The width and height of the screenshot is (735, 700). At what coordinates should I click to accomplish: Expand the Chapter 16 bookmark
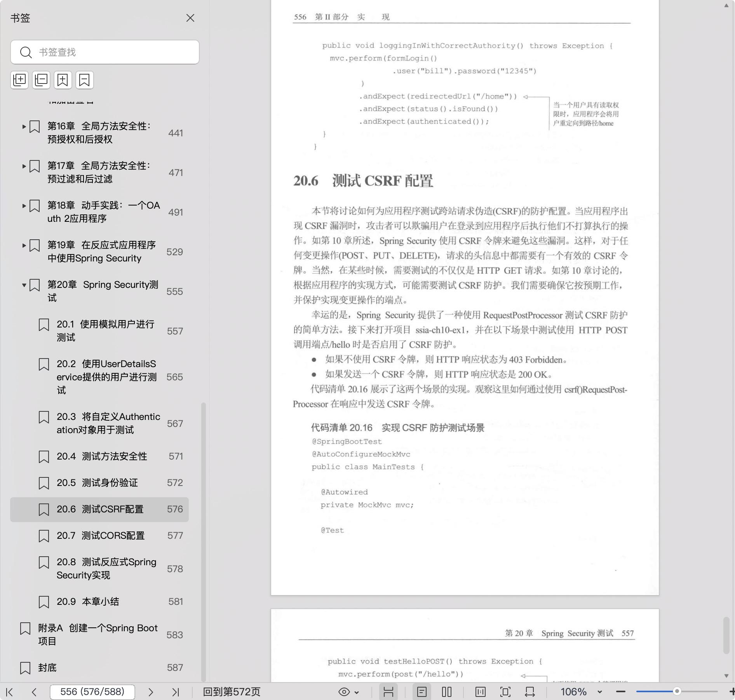coord(24,127)
